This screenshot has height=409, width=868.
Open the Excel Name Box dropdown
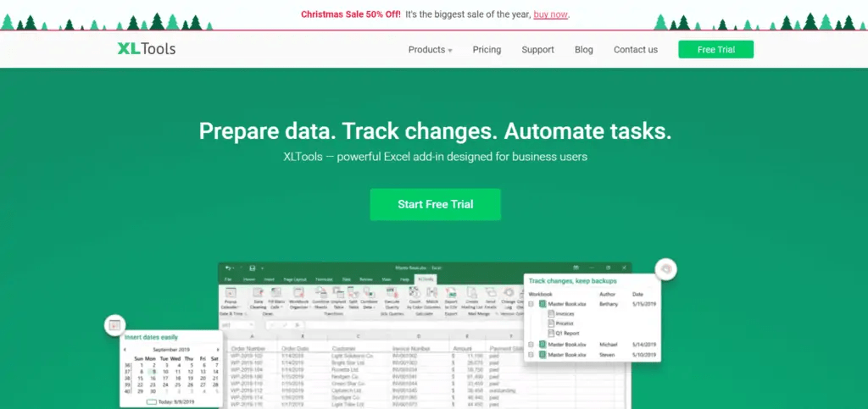[251, 325]
